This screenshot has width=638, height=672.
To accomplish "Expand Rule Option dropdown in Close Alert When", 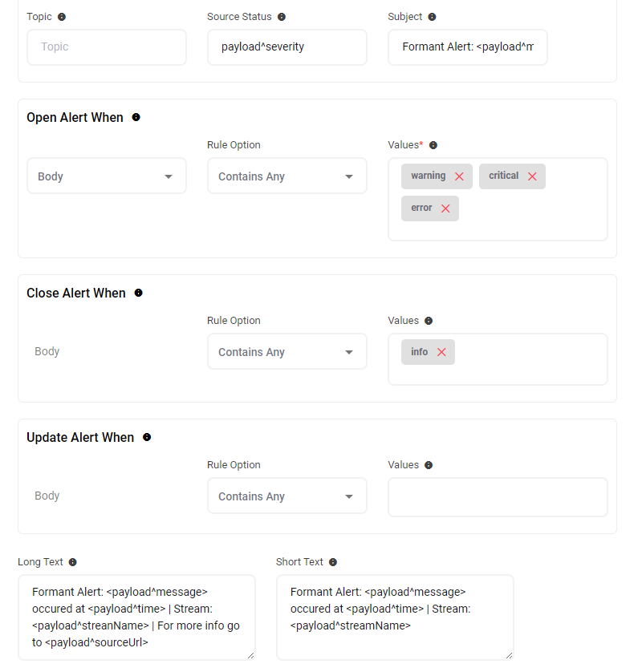I will (x=286, y=352).
